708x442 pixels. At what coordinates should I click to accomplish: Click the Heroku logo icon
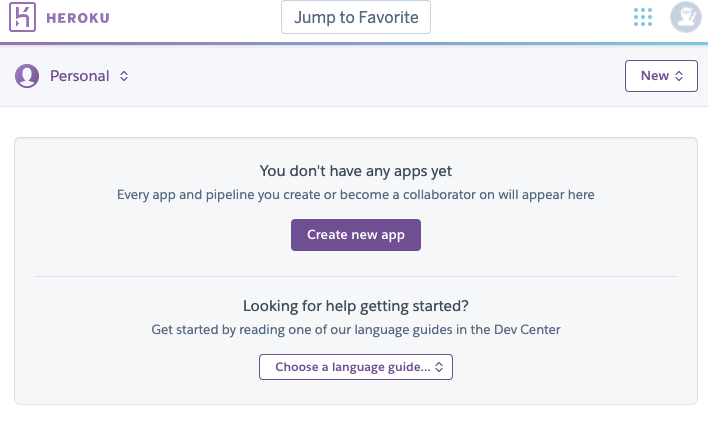tap(22, 17)
